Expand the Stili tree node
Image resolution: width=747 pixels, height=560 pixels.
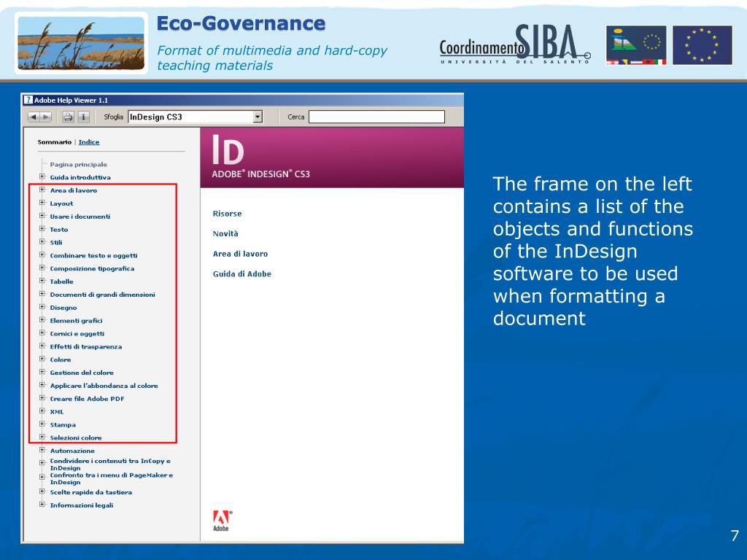pos(42,241)
